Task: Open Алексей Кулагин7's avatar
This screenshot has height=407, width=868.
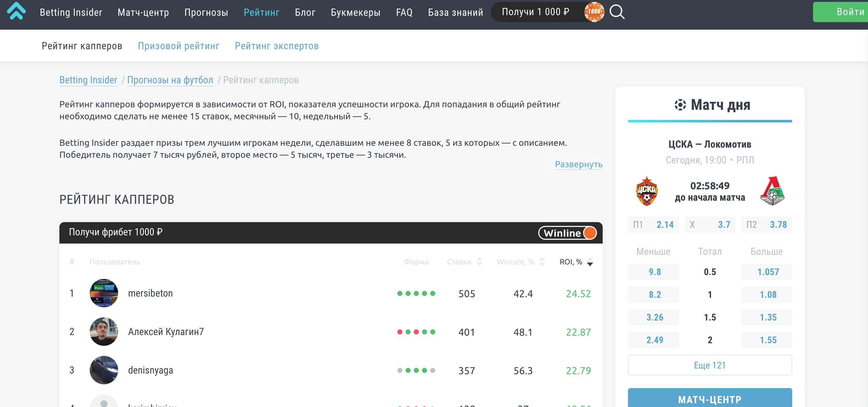Action: pyautogui.click(x=104, y=331)
